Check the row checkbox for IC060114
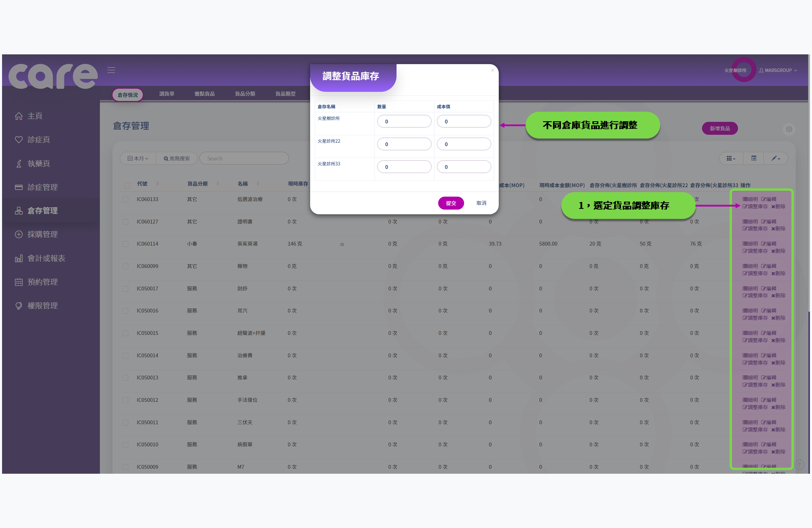 coord(125,244)
